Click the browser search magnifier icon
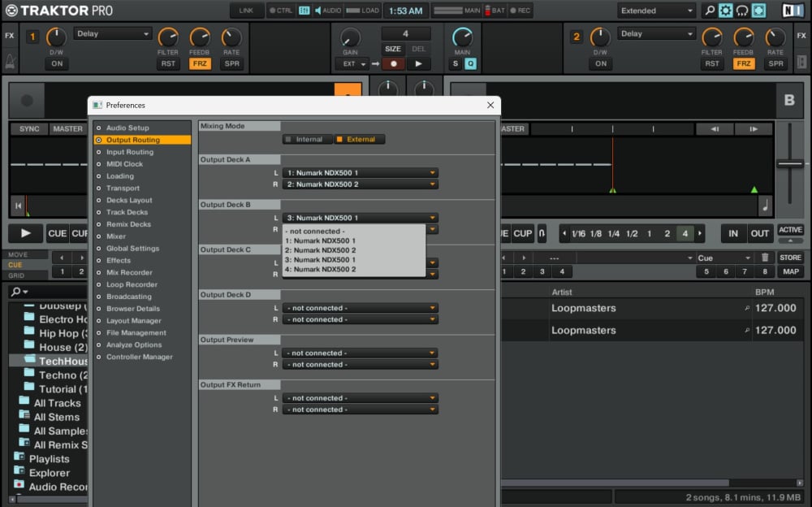 (16, 292)
